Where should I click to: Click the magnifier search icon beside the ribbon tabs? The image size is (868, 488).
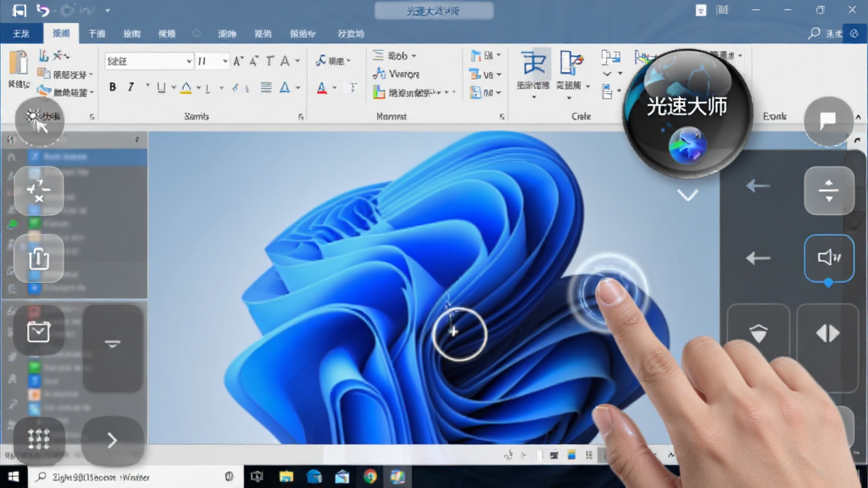(814, 33)
